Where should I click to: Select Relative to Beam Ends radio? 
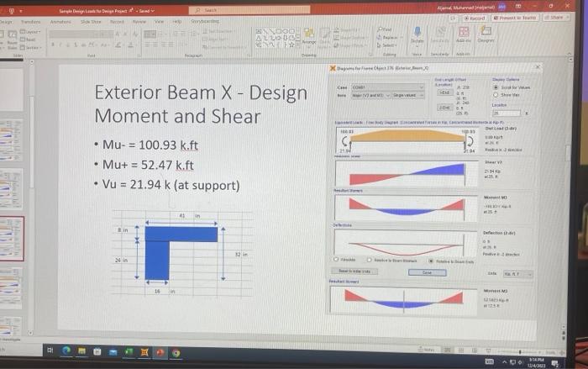(430, 261)
